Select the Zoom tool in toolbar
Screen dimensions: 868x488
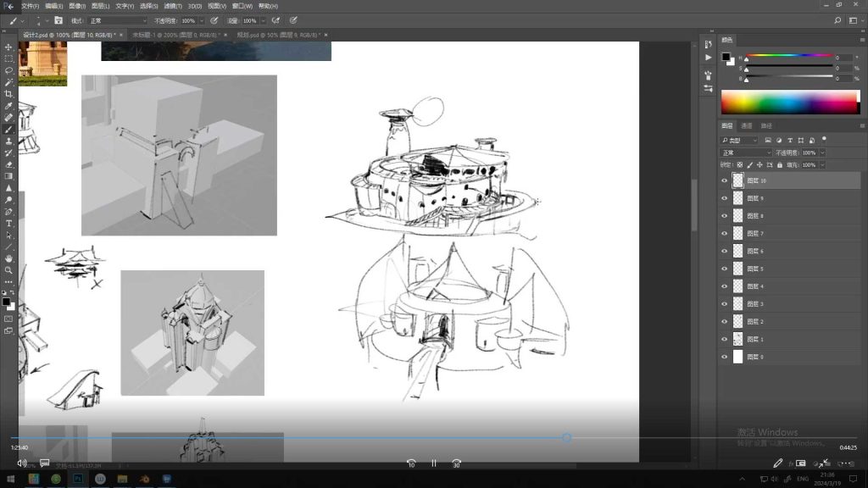point(8,270)
